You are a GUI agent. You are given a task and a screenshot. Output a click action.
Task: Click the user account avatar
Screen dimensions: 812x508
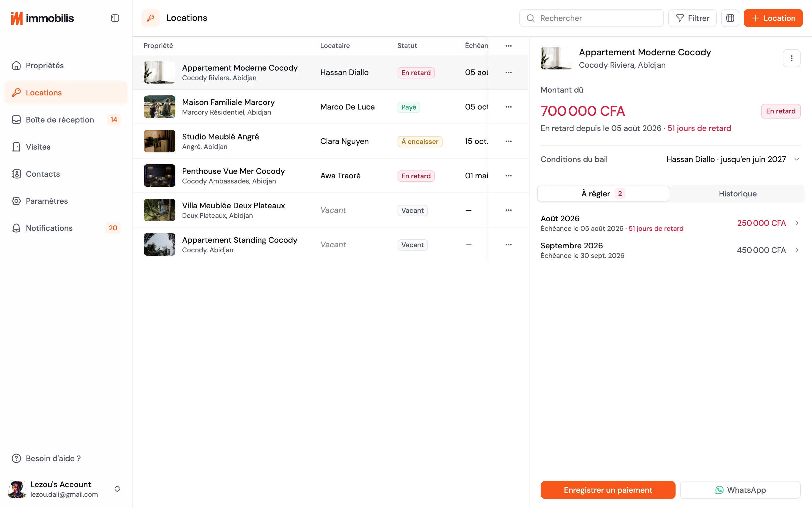tap(17, 489)
